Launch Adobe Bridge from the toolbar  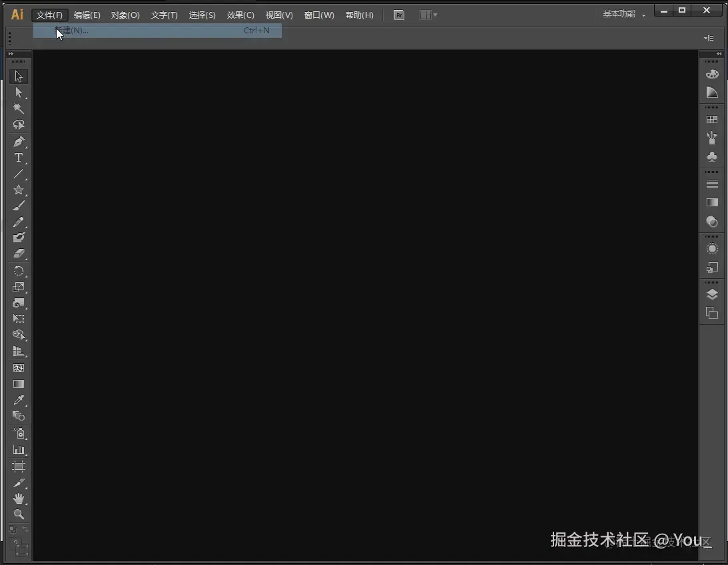398,15
